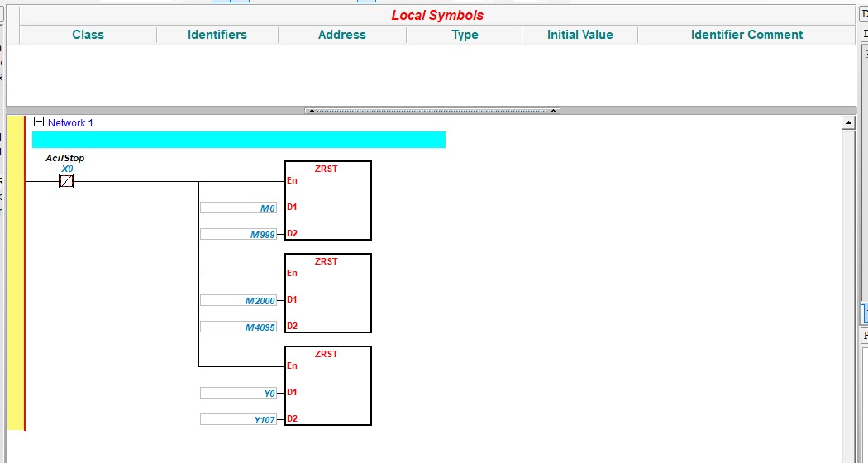Edit the Y0 operand field

tap(239, 393)
